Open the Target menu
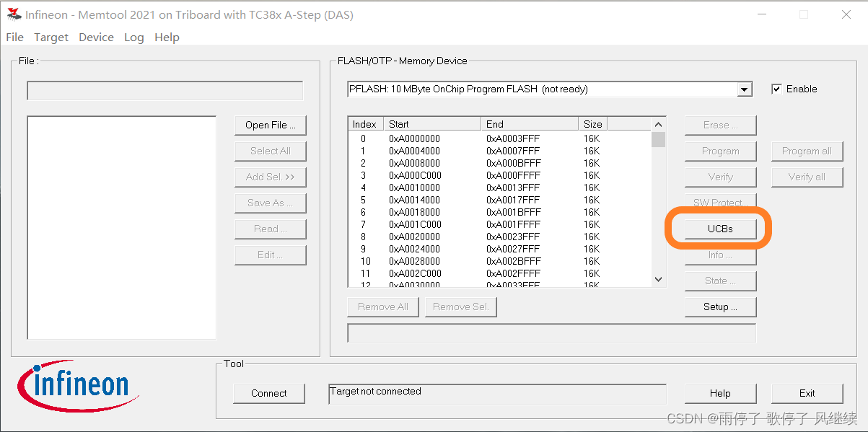The height and width of the screenshot is (432, 868). coord(51,37)
